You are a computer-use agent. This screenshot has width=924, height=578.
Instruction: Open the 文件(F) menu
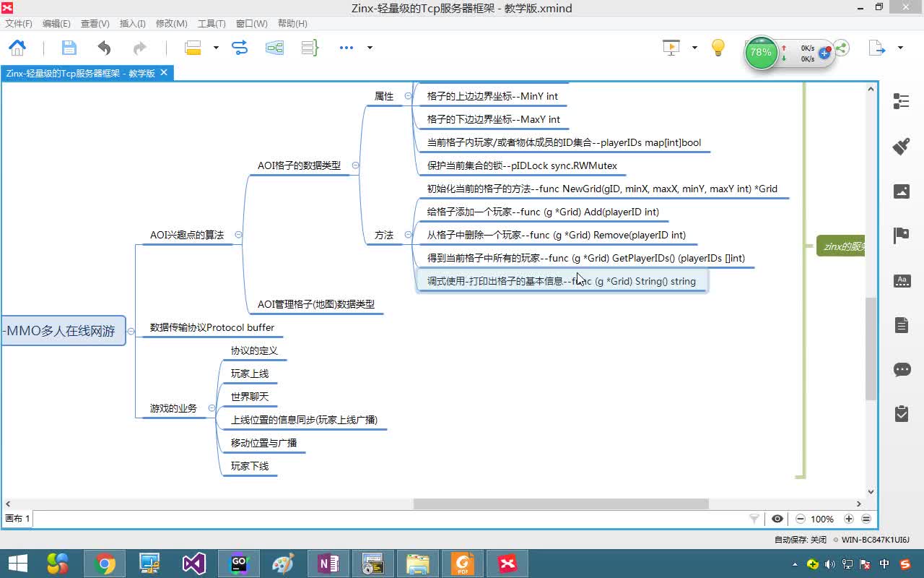point(18,24)
